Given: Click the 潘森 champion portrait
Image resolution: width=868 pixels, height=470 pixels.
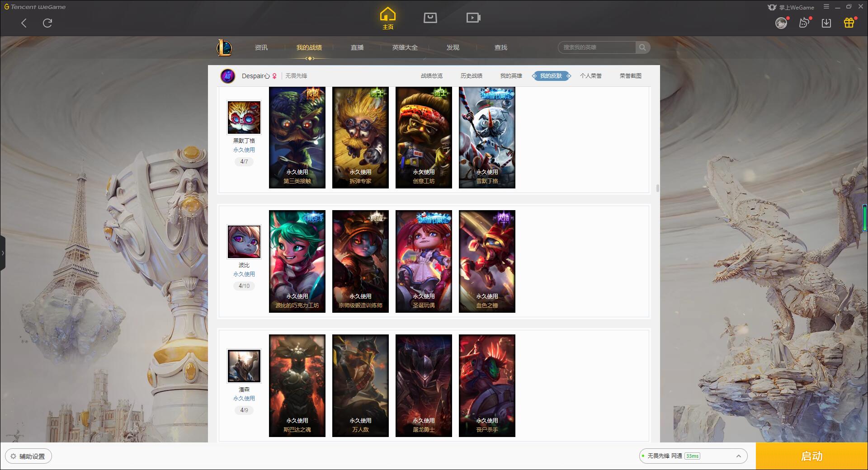Looking at the screenshot, I should coord(244,366).
